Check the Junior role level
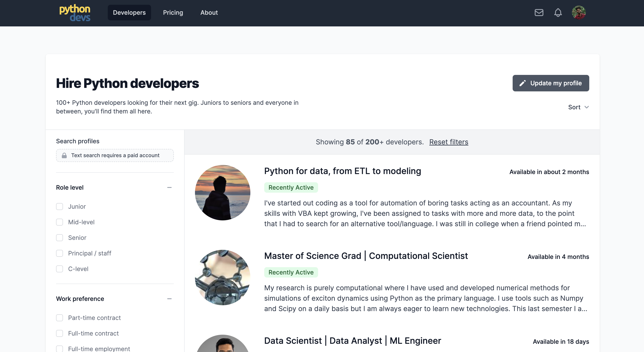644x352 pixels. pos(60,206)
